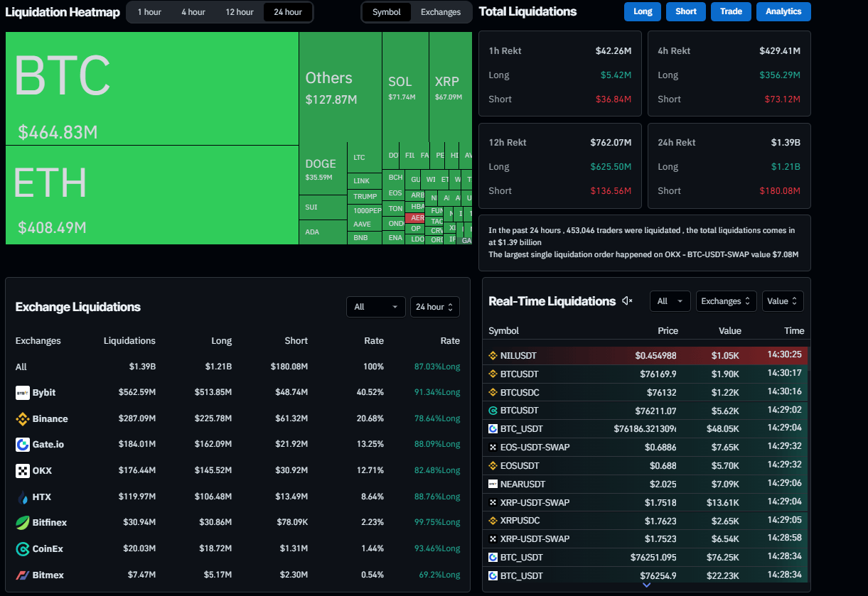Click the Bitmex logo icon
Image resolution: width=868 pixels, height=596 pixels.
[23, 575]
